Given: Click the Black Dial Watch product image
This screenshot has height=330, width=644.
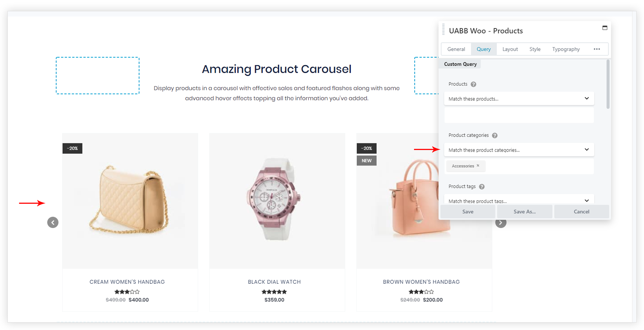Looking at the screenshot, I should click(277, 201).
